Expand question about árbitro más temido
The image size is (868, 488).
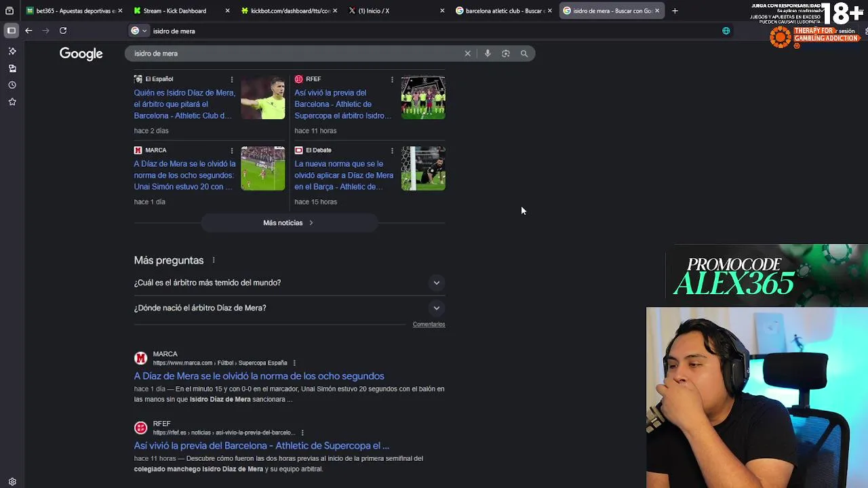(290, 283)
